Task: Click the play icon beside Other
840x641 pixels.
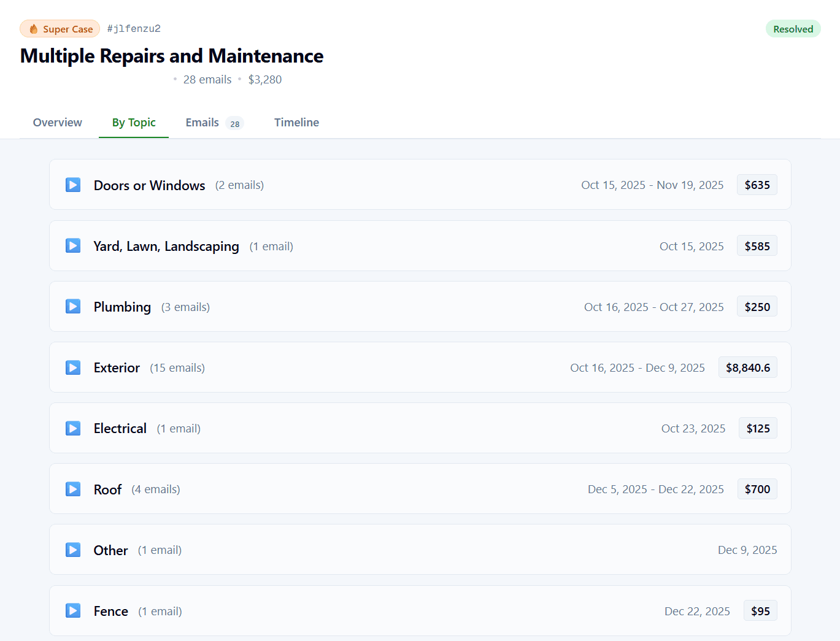Action: tap(72, 550)
